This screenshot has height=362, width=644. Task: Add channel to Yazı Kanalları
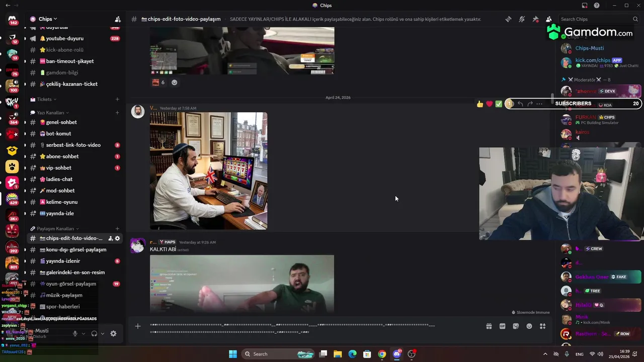pos(117,113)
